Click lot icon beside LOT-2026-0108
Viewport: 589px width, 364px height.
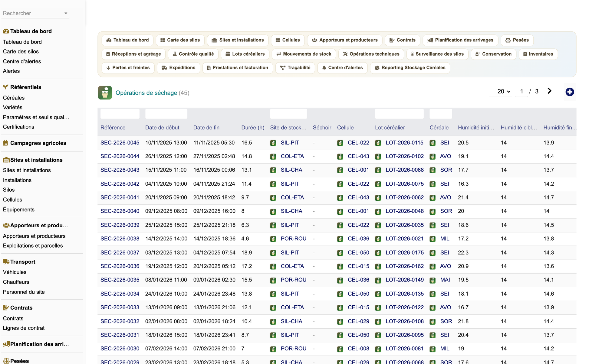(x=378, y=321)
